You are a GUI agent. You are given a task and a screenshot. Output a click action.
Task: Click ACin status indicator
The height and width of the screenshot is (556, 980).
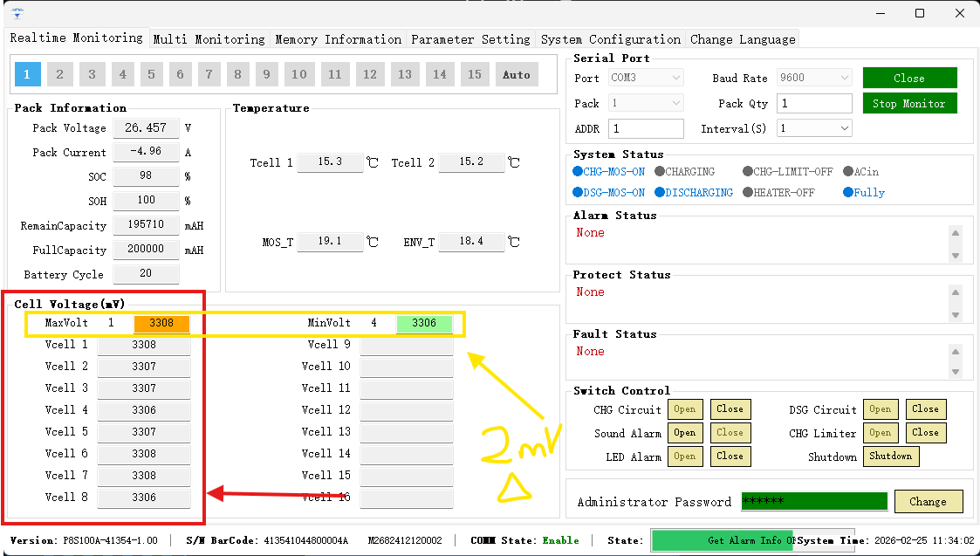pos(860,171)
